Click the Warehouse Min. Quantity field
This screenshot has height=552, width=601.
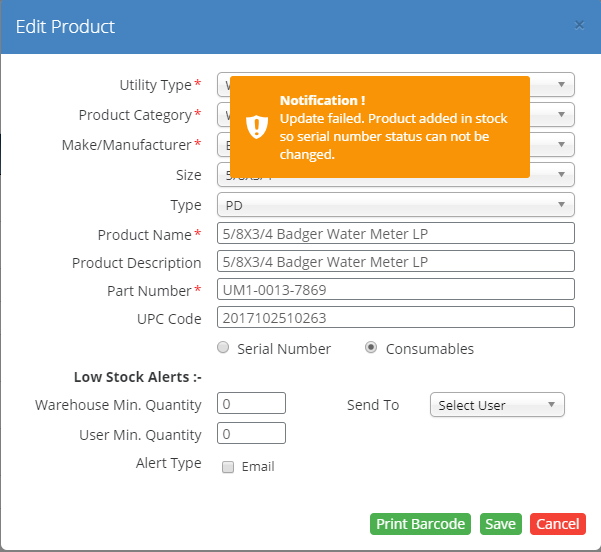tap(252, 404)
